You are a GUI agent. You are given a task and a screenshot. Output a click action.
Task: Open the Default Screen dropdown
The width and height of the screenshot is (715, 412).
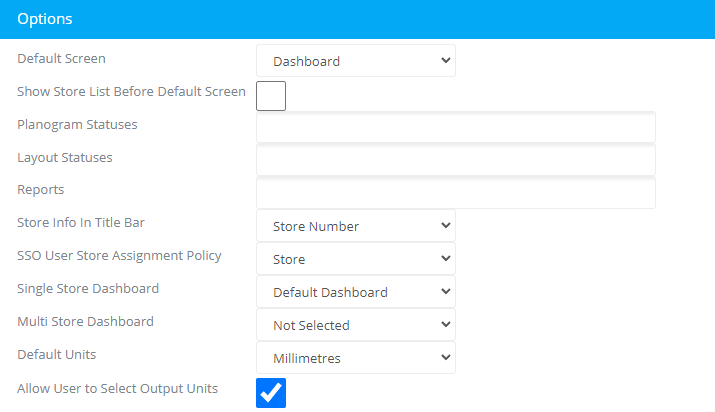pyautogui.click(x=356, y=61)
